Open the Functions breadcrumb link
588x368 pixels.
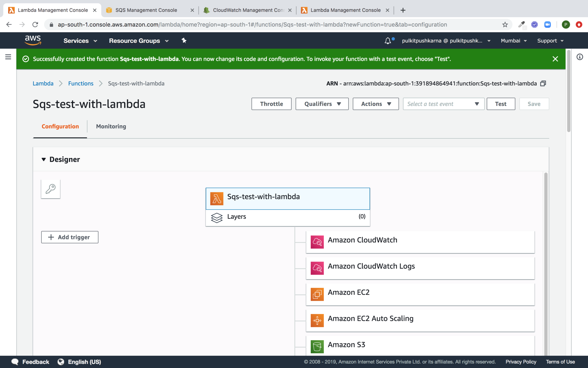tap(81, 83)
